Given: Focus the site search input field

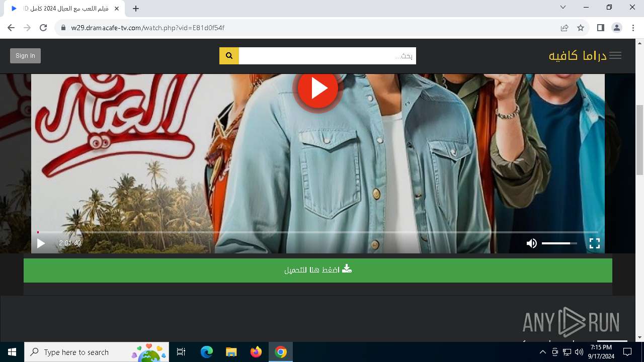Looking at the screenshot, I should pyautogui.click(x=327, y=56).
